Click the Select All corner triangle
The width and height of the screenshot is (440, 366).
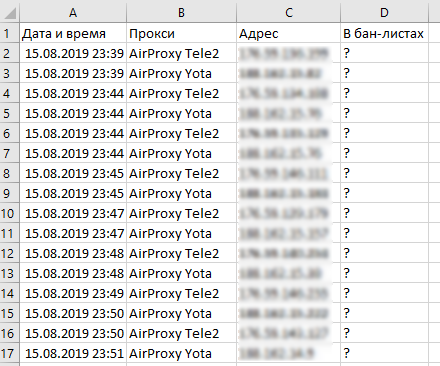(10, 13)
